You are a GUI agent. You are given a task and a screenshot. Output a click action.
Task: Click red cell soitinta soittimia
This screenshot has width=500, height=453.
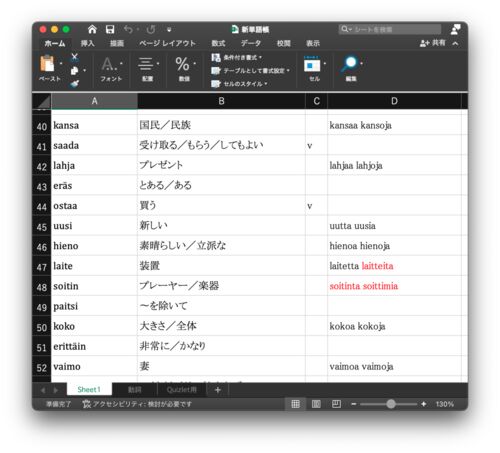[394, 286]
